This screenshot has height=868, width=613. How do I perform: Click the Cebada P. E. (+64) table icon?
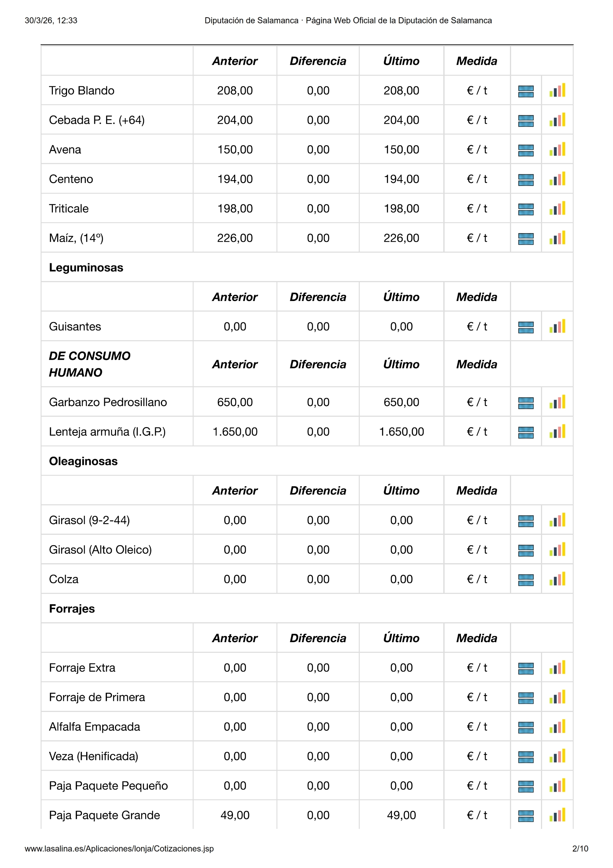[x=526, y=121]
